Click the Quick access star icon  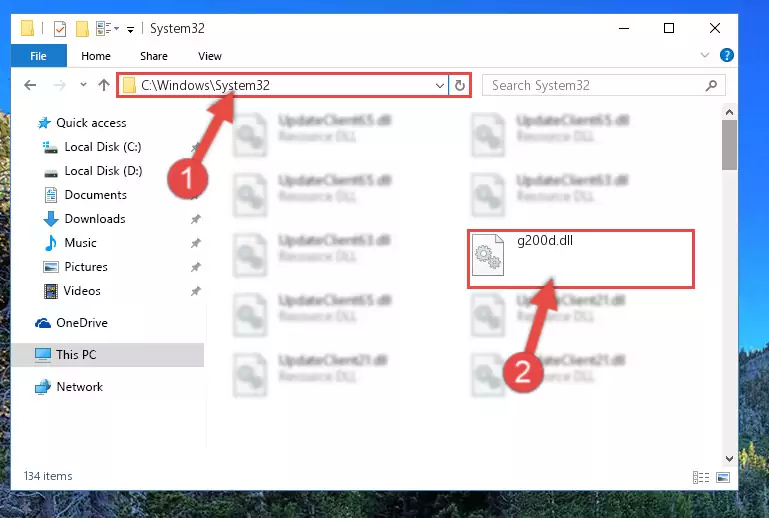(44, 123)
